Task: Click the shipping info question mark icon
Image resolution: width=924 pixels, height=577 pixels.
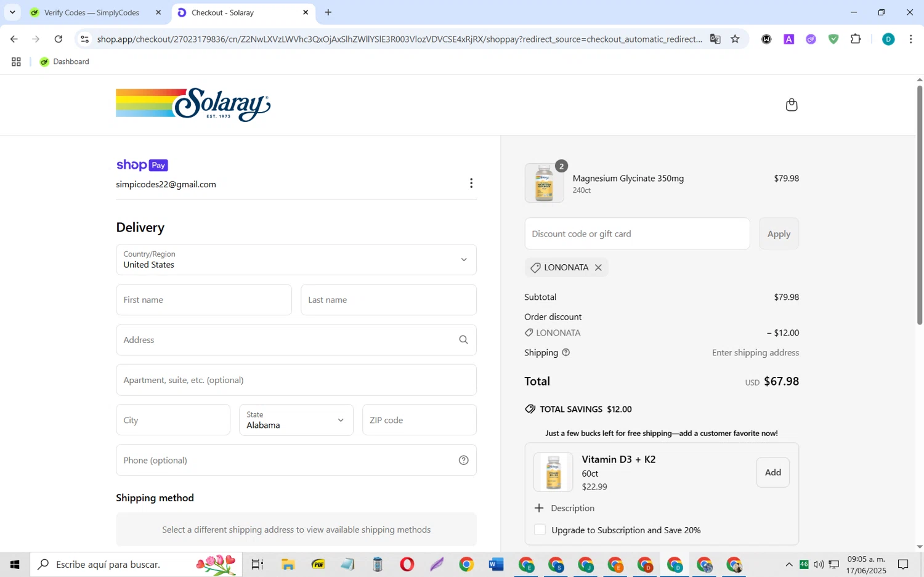Action: click(x=566, y=353)
